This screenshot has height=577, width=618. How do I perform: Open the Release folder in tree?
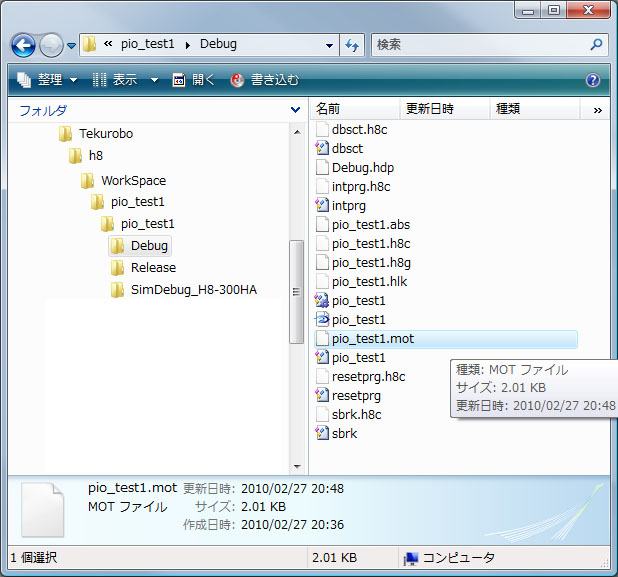click(x=152, y=267)
